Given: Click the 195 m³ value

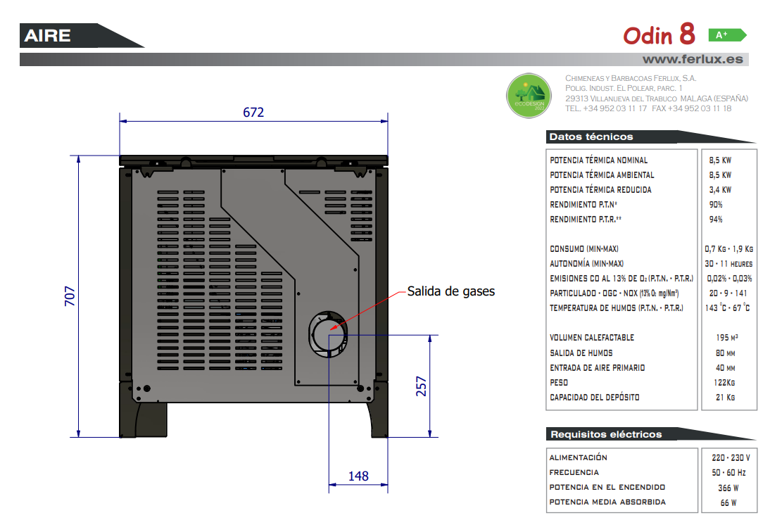Looking at the screenshot, I should pos(727,338).
